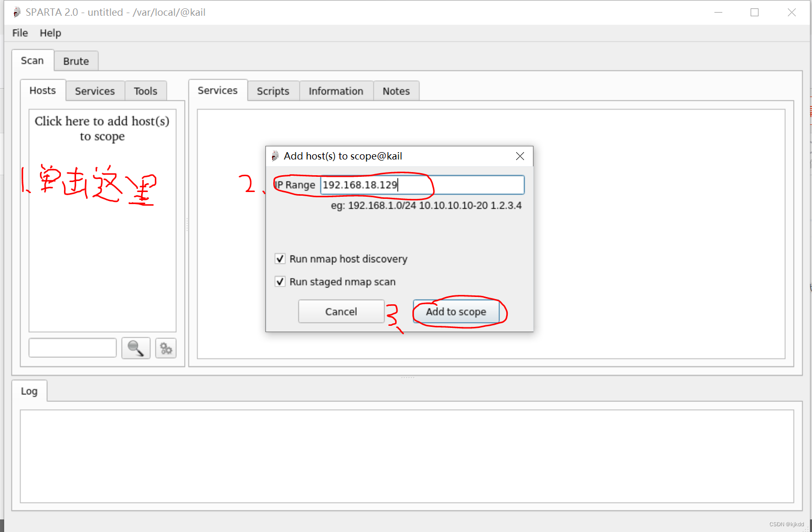Focus the IP Range input field
Image resolution: width=812 pixels, height=532 pixels.
coord(422,185)
